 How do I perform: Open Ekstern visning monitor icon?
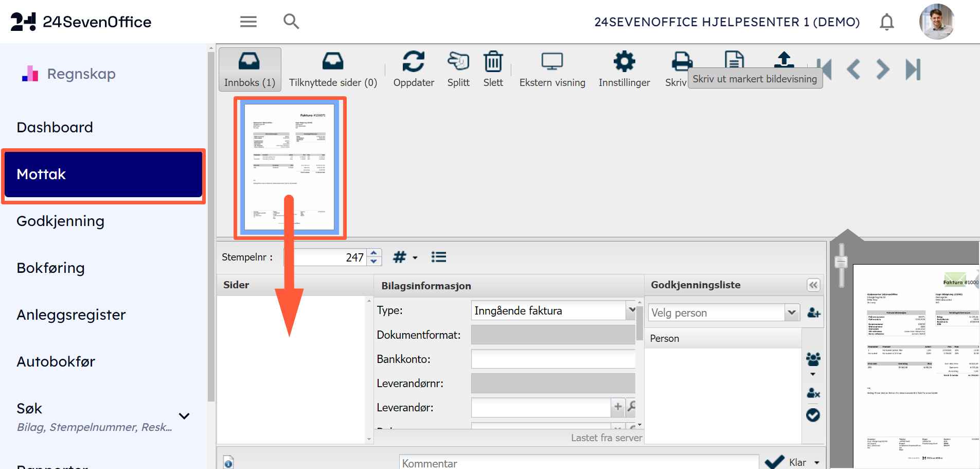(x=552, y=62)
